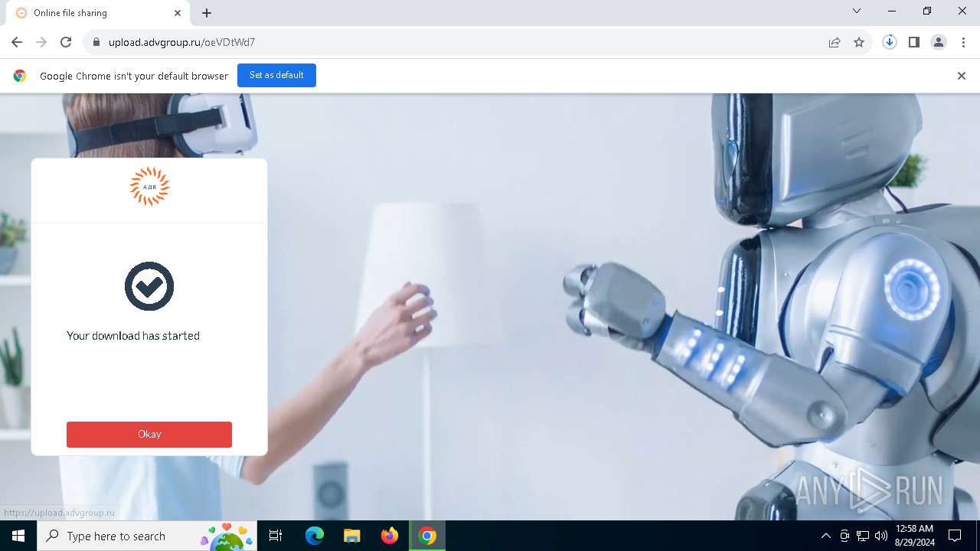Open the volume tray icon
The image size is (980, 551).
pos(881,536)
